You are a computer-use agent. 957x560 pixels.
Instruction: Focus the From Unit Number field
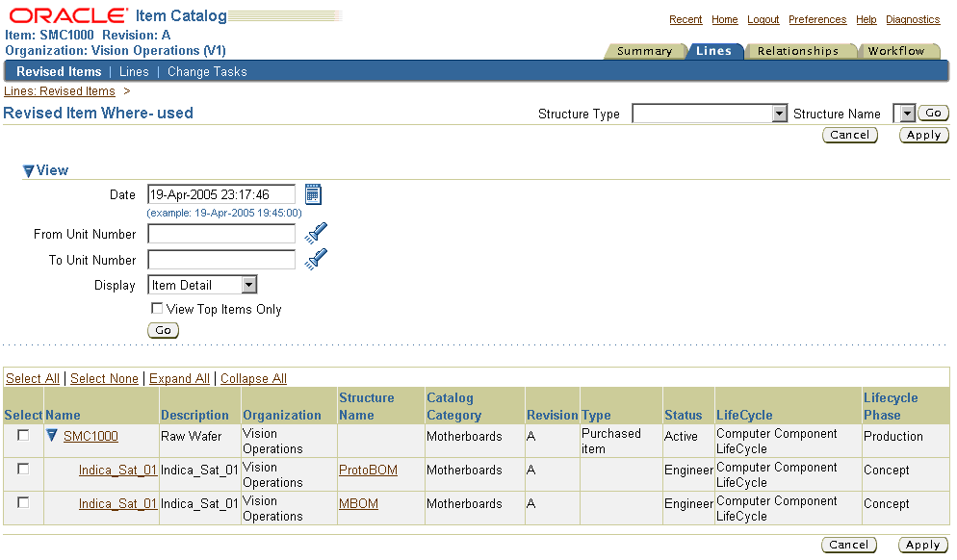pyautogui.click(x=221, y=234)
